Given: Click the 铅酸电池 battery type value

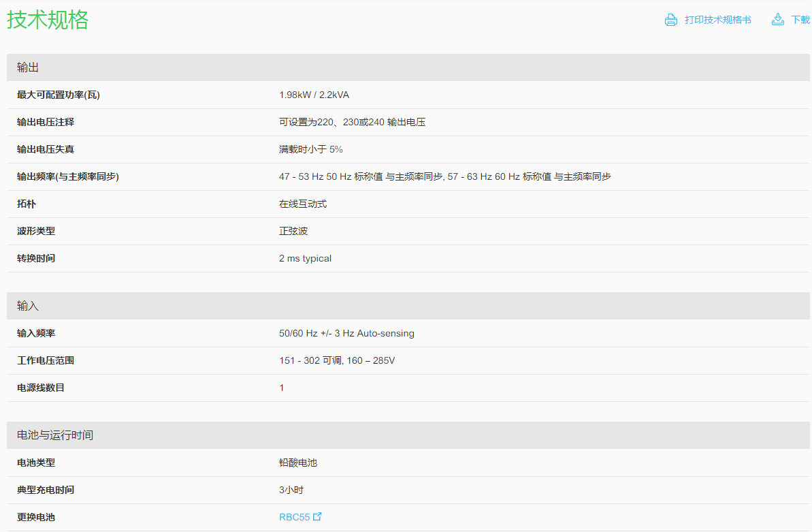Looking at the screenshot, I should pos(298,463).
